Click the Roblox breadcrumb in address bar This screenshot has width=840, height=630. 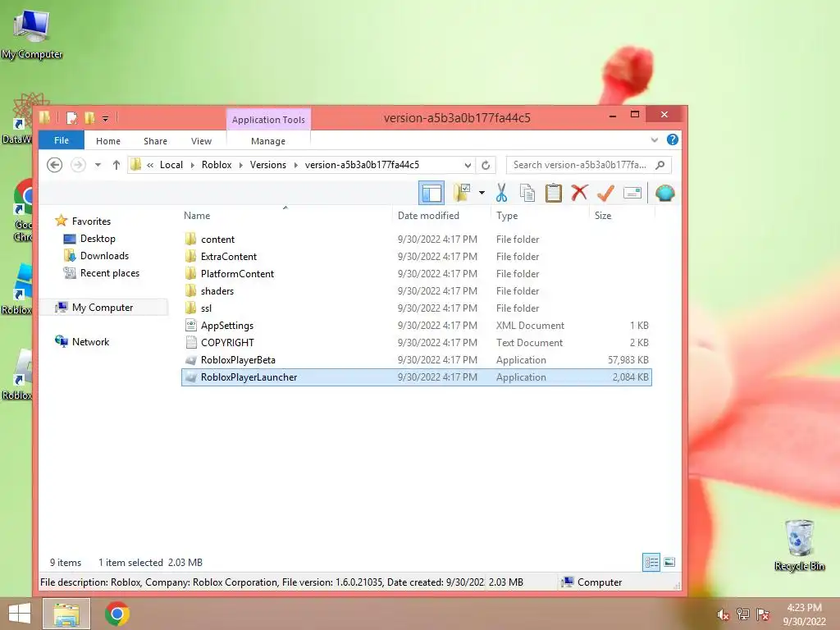[217, 165]
